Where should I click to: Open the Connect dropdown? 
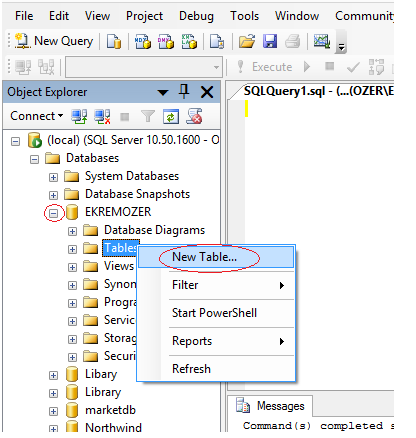tap(36, 116)
